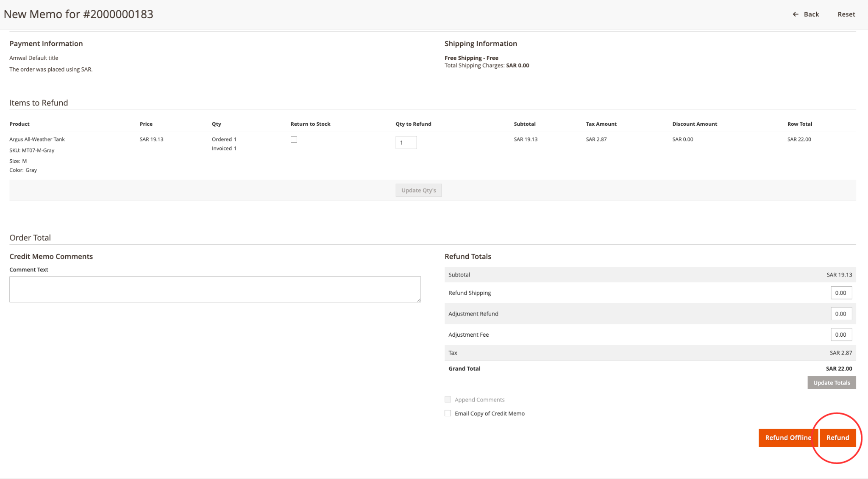868x479 pixels.
Task: Click the Comment Text textarea
Action: [x=215, y=289]
